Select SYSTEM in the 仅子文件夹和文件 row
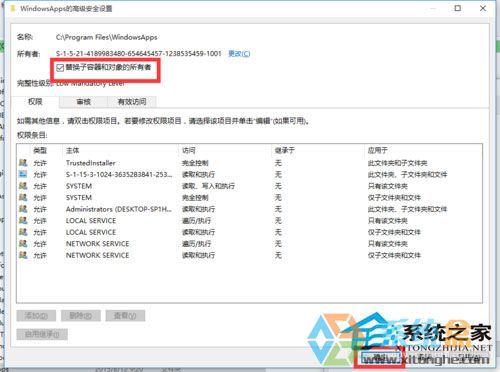This screenshot has height=372, width=500. (79, 198)
